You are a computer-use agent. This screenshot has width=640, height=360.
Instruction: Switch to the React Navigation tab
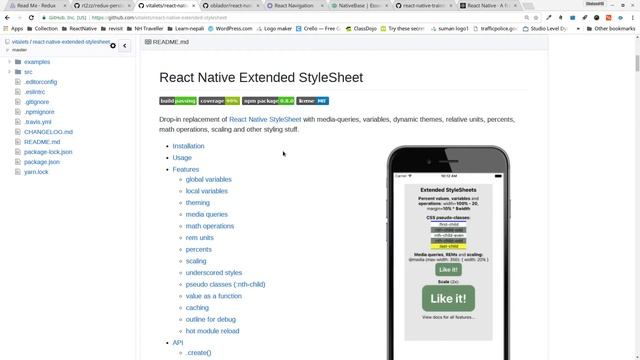coord(295,6)
